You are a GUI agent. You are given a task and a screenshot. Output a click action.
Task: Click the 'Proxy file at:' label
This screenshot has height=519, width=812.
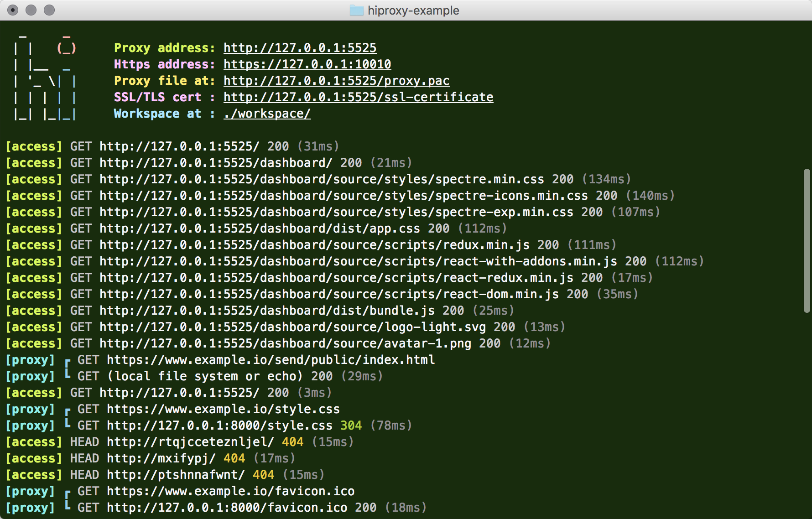point(165,81)
